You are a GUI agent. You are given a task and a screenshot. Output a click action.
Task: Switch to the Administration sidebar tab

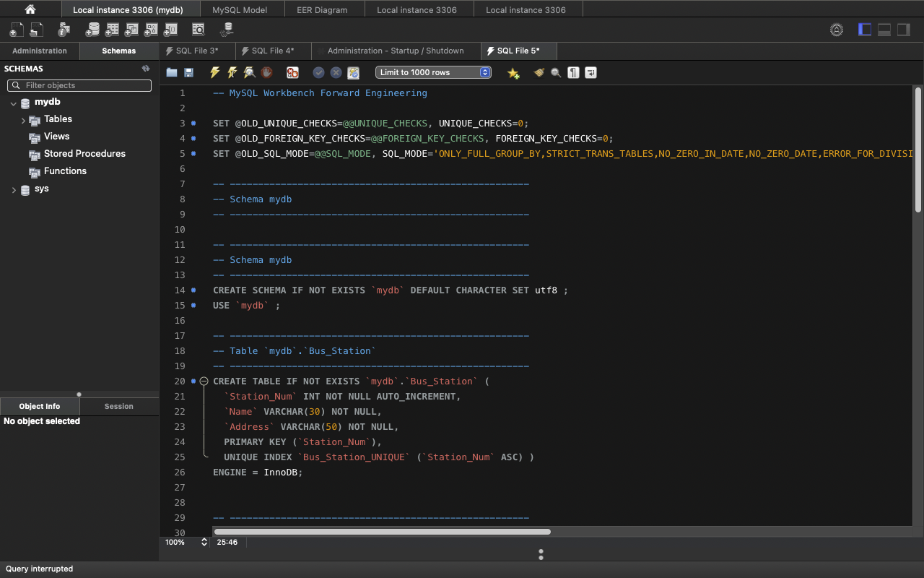pos(40,51)
